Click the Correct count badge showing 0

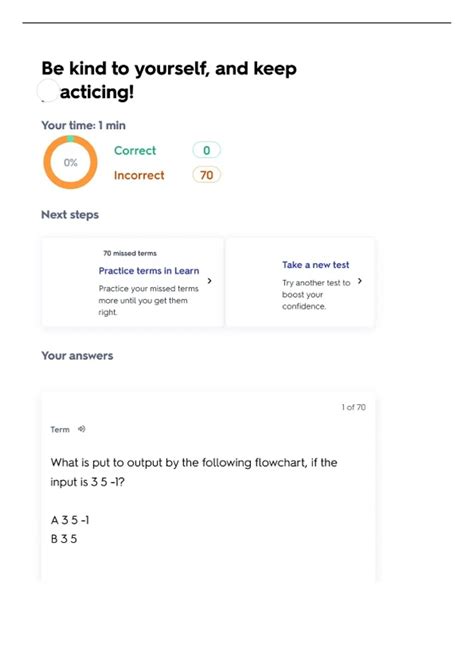click(x=207, y=150)
